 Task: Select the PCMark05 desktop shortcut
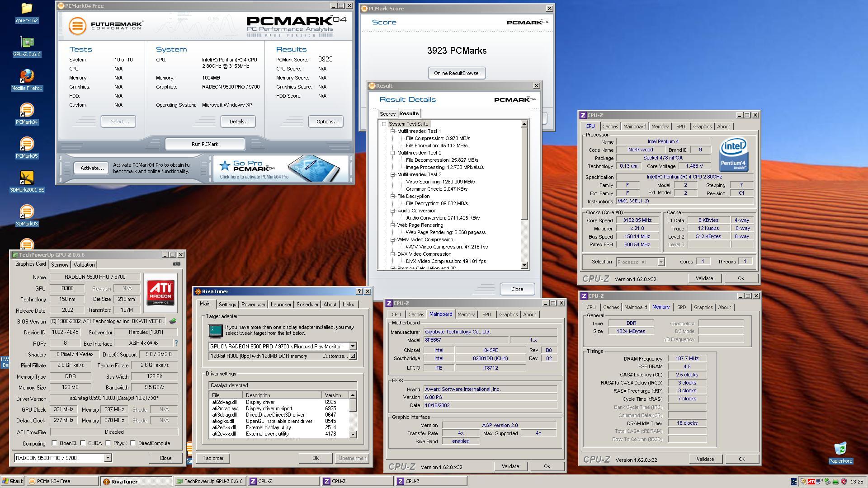pyautogui.click(x=27, y=148)
